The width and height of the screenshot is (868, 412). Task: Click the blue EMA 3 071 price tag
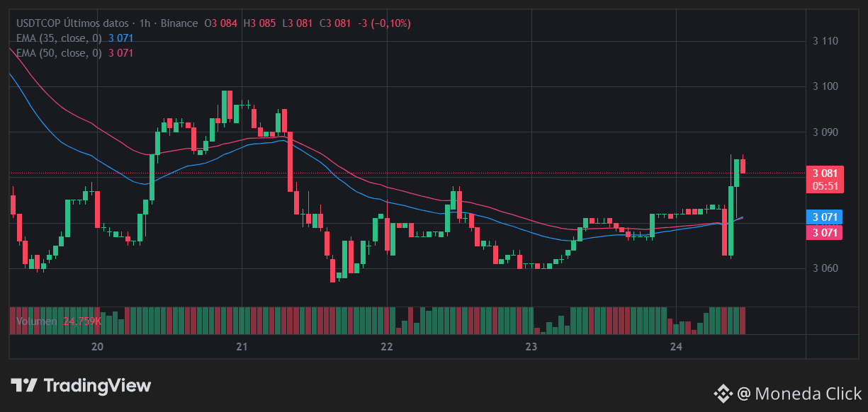[x=825, y=217]
